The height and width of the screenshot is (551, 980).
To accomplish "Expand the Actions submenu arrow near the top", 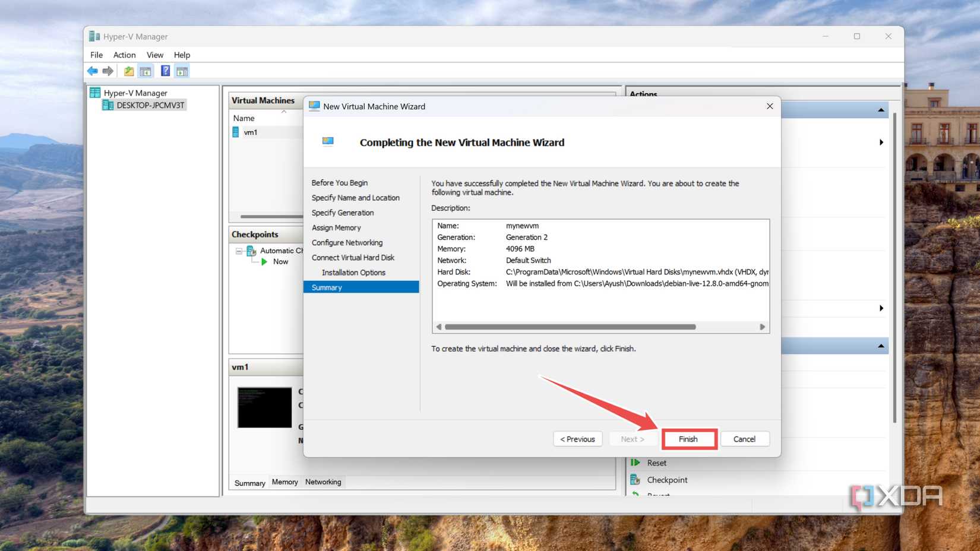I will tap(881, 142).
